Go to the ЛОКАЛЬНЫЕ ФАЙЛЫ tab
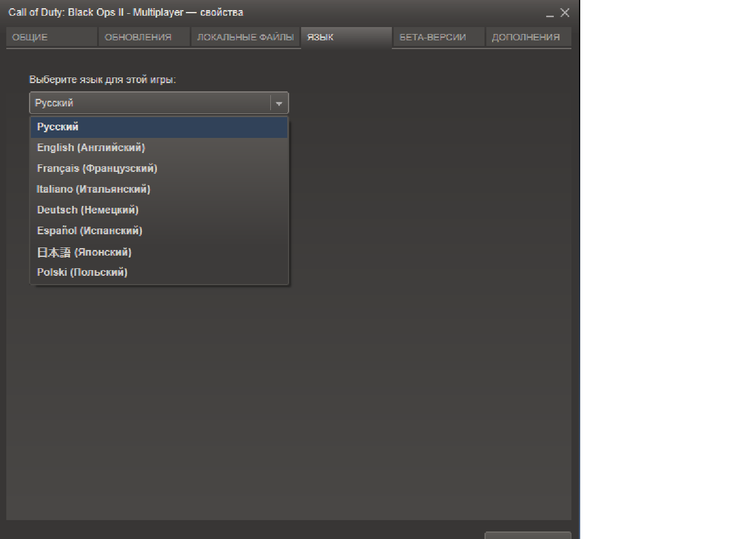756x539 pixels. [x=246, y=37]
